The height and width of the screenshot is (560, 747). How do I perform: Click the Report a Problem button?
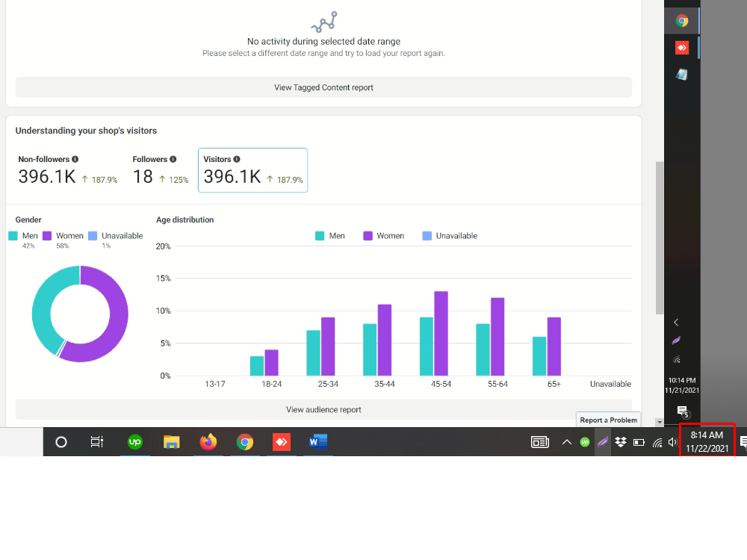[x=608, y=420]
